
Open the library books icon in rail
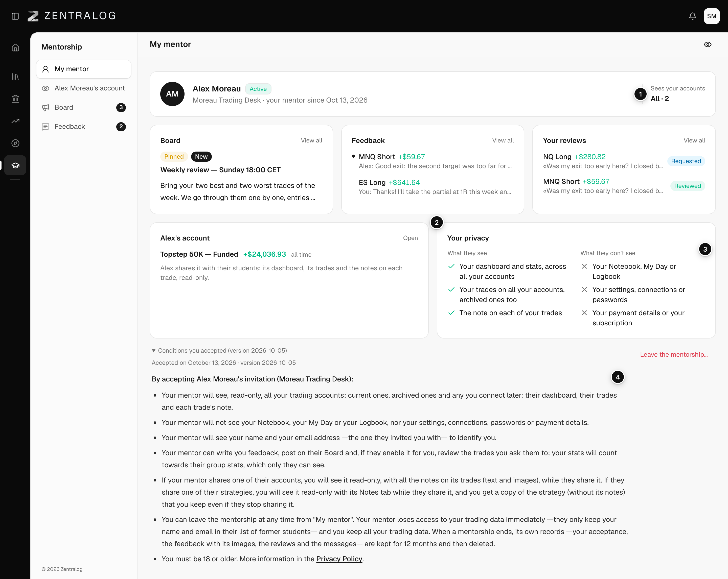coord(15,77)
